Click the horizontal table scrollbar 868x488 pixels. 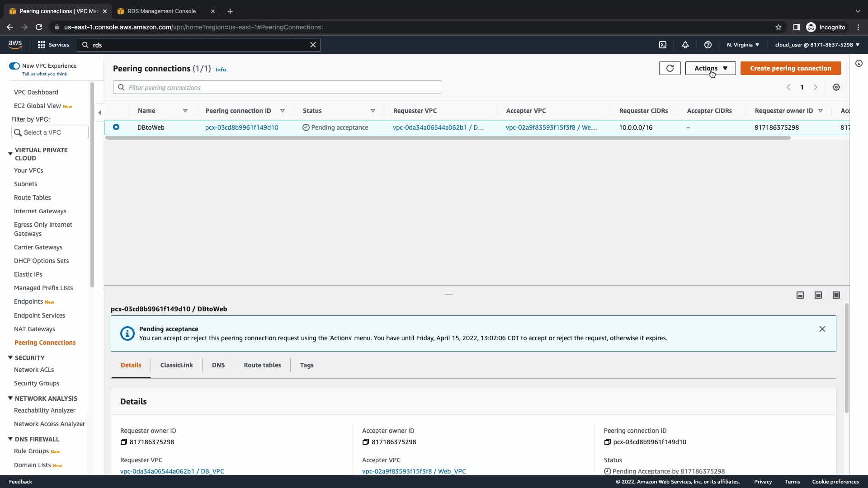(x=448, y=138)
